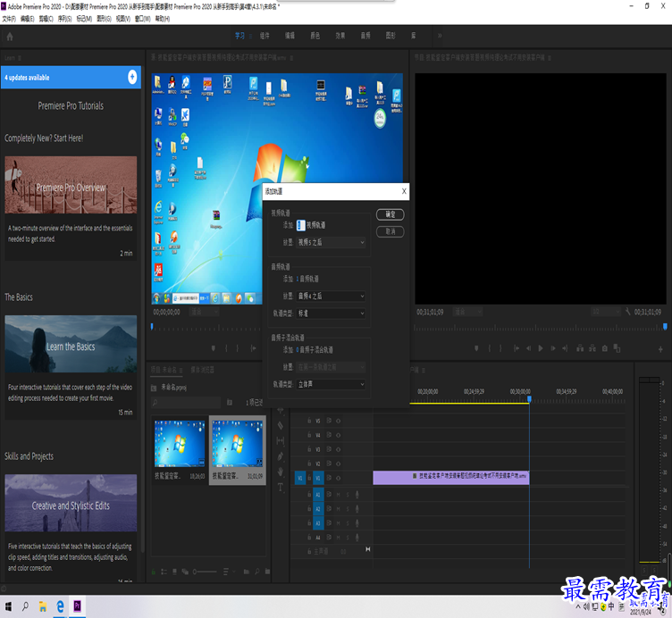Viewport: 672px width, 618px height.
Task: Switch to the 编辑 workspace tab
Action: (290, 36)
